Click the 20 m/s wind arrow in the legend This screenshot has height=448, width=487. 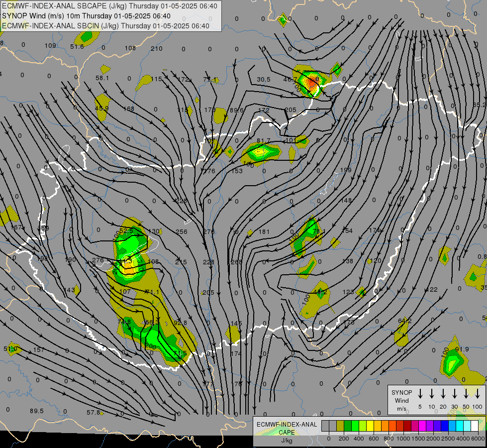443,394
